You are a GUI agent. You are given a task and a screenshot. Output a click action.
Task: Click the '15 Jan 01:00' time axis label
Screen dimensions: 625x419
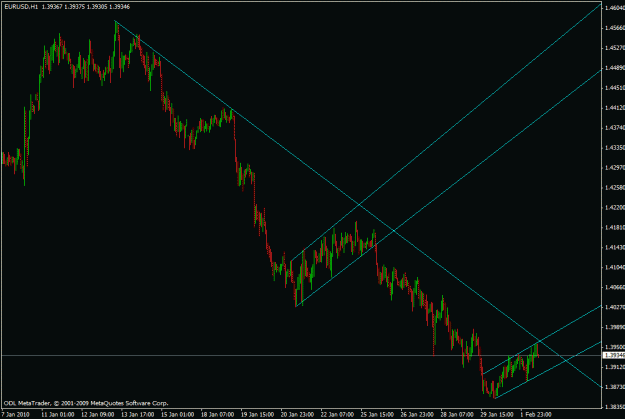177,415
